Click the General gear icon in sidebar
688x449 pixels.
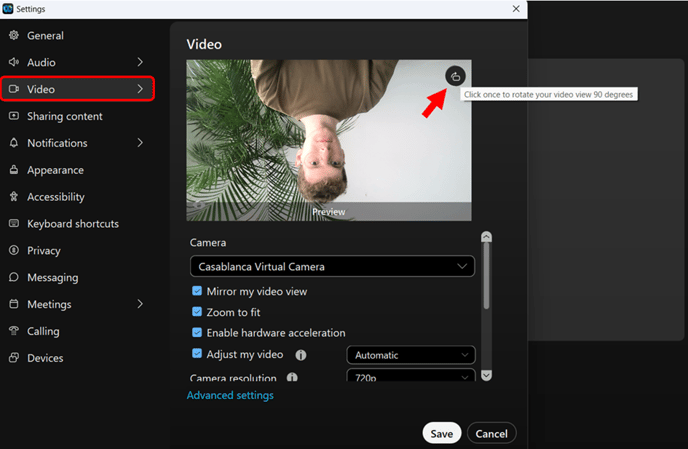tap(14, 36)
